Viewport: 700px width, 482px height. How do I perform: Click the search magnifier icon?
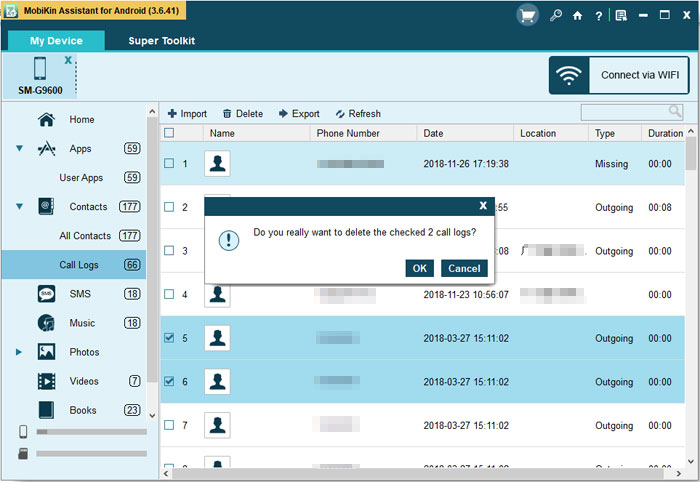676,112
